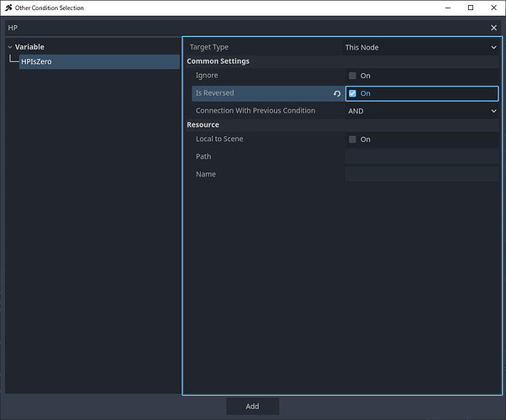Select the HPIsZero tree item
The height and width of the screenshot is (420, 506).
[38, 62]
